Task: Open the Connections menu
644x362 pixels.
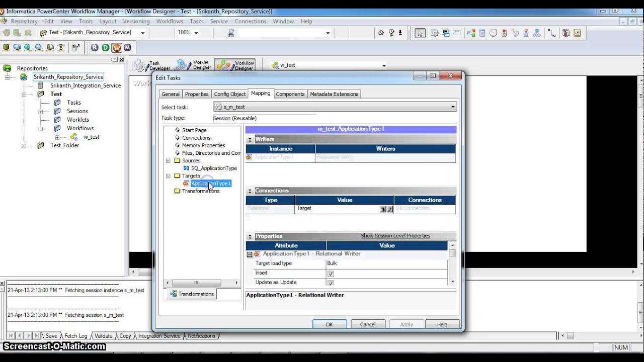Action: pos(250,21)
